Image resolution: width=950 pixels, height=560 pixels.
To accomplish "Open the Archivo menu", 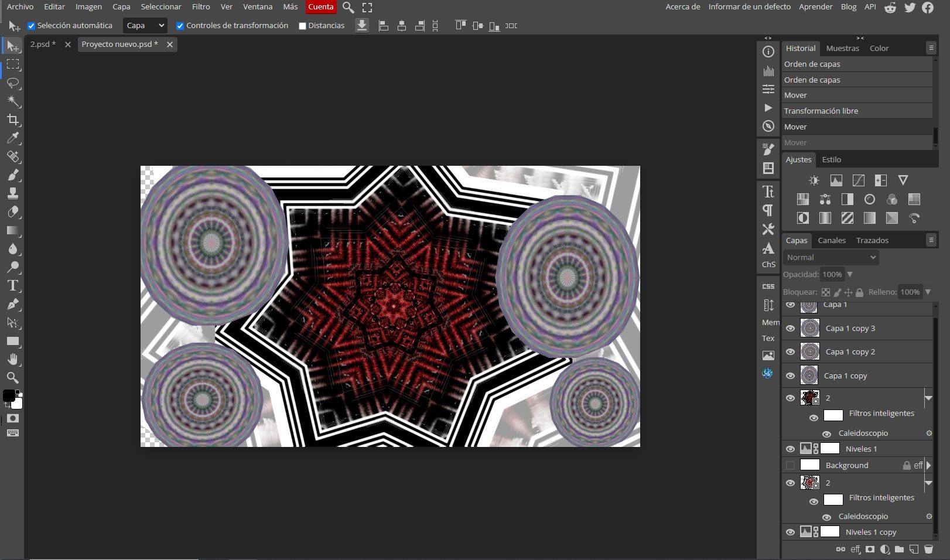I will coord(20,7).
